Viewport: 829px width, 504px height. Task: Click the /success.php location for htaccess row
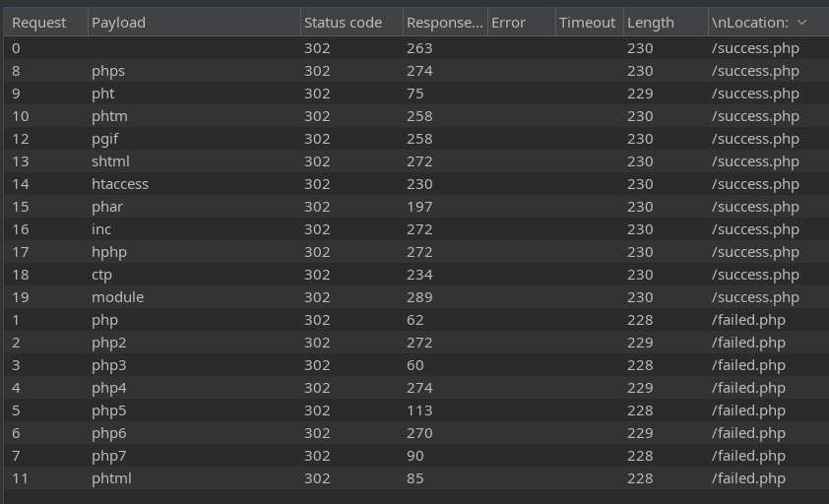[755, 184]
